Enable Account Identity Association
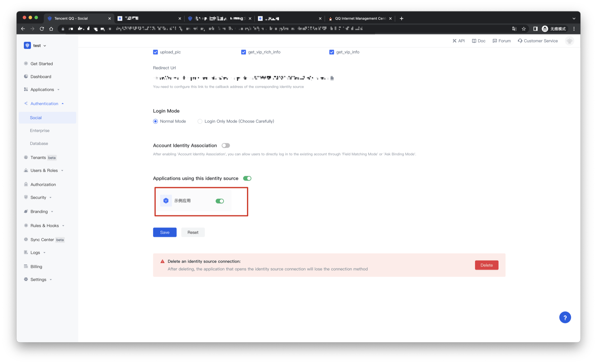The height and width of the screenshot is (364, 597). (x=226, y=145)
